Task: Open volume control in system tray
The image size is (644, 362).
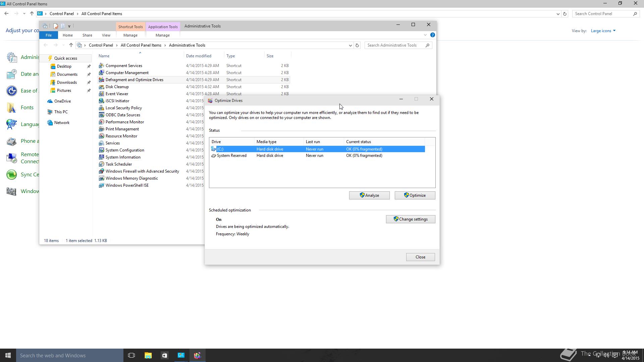Action: 606,355
